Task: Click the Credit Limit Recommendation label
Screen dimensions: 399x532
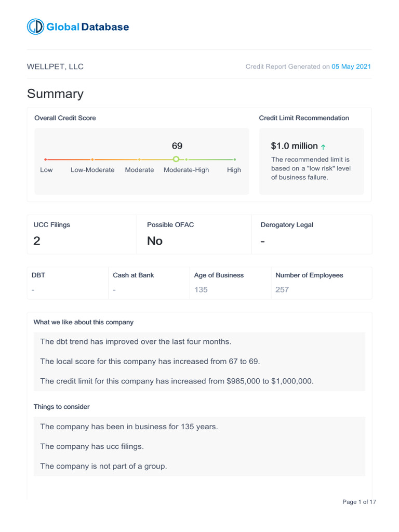Action: pos(304,118)
